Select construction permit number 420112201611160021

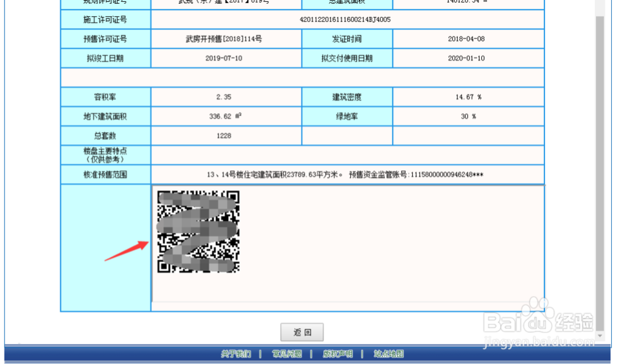point(345,20)
